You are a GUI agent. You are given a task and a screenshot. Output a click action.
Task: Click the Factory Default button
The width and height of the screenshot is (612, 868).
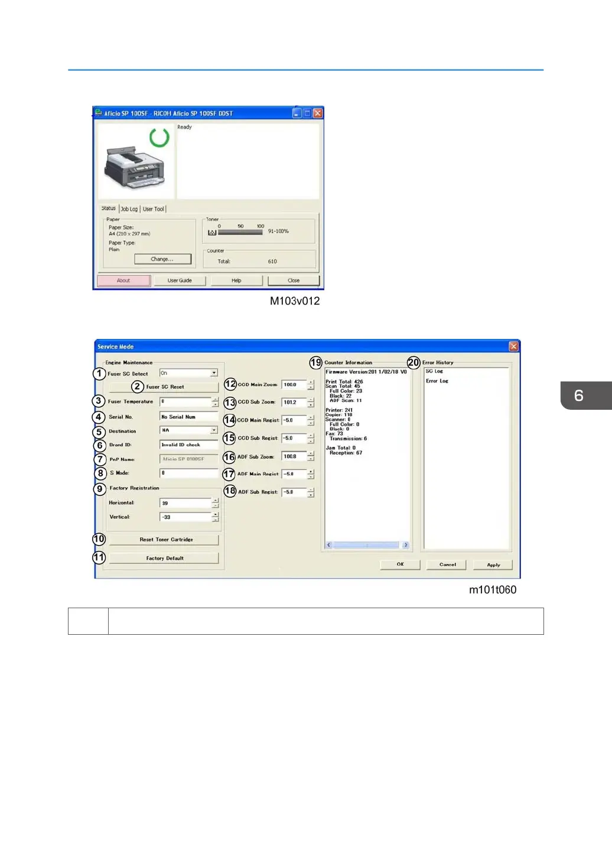(x=164, y=558)
